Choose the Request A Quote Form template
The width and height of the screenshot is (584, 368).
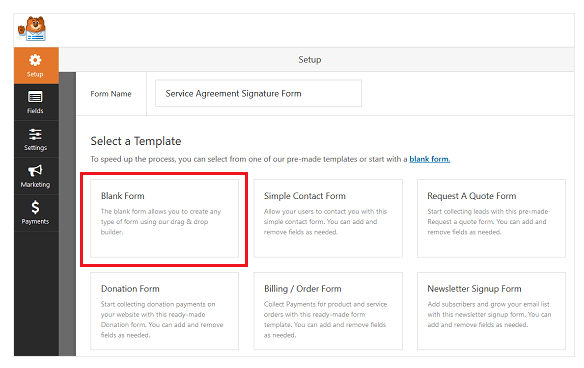491,218
